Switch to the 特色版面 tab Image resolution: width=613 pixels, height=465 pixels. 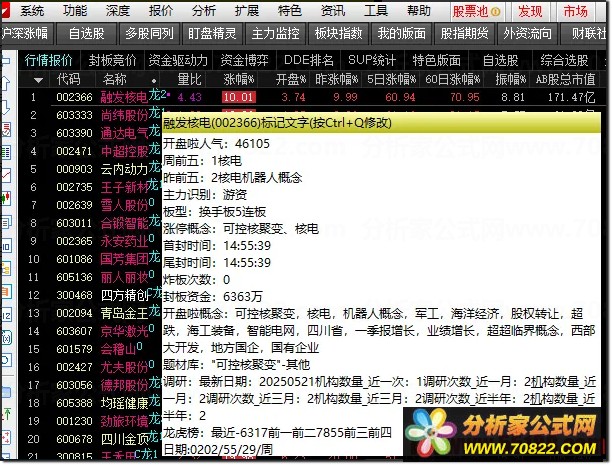click(x=437, y=60)
